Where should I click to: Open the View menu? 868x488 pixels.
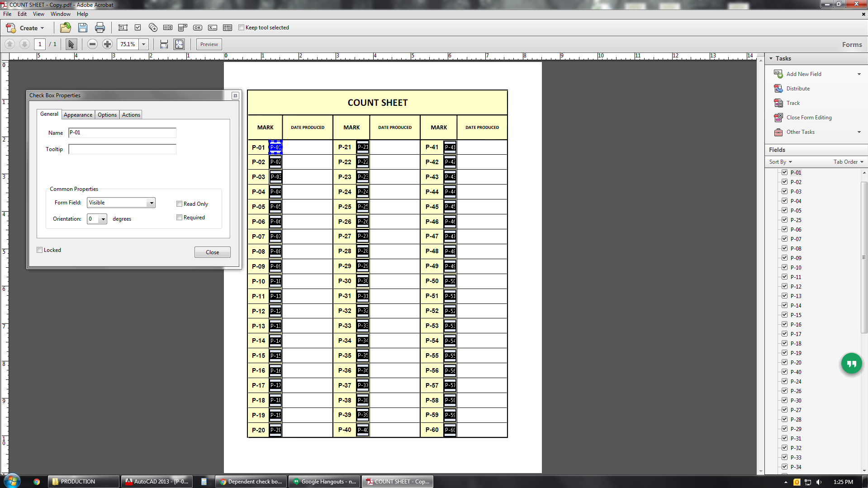(x=38, y=14)
